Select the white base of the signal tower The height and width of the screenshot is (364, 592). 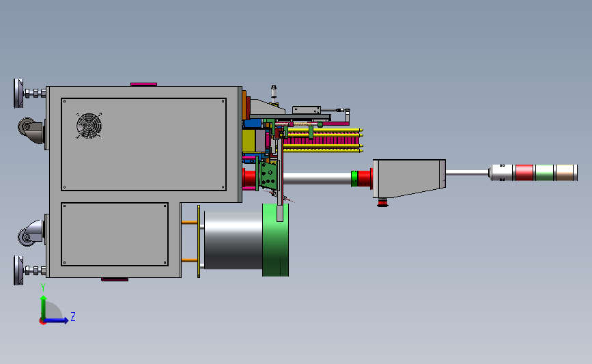[501, 173]
